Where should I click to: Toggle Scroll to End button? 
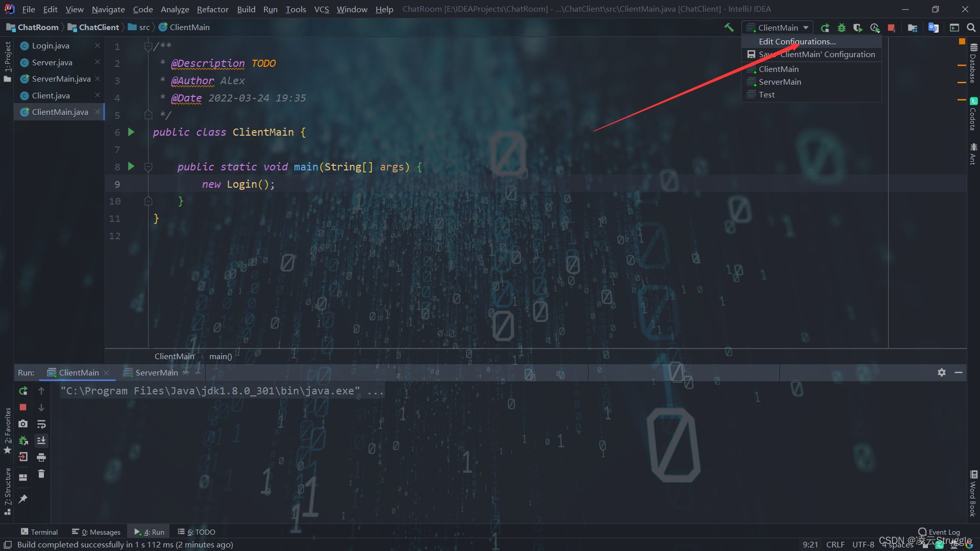(41, 440)
